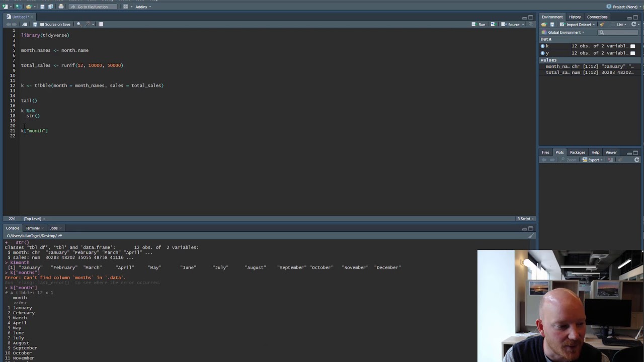Expand data object y details

tap(542, 53)
